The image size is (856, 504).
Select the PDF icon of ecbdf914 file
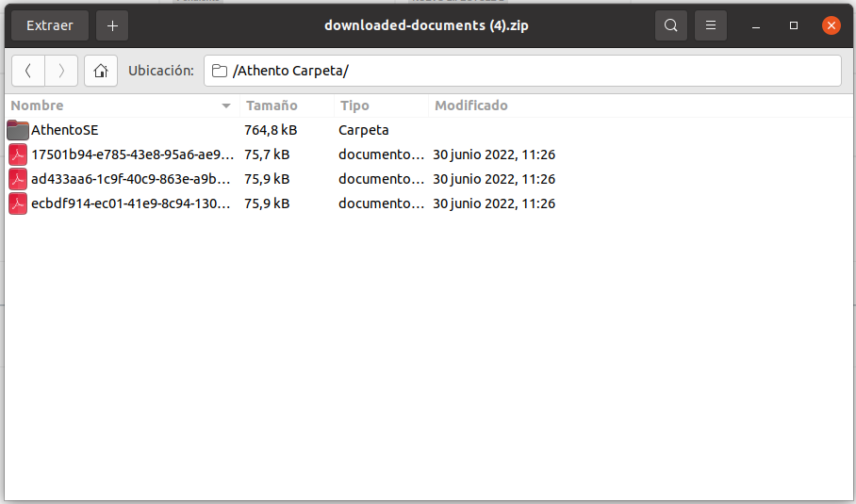click(18, 203)
